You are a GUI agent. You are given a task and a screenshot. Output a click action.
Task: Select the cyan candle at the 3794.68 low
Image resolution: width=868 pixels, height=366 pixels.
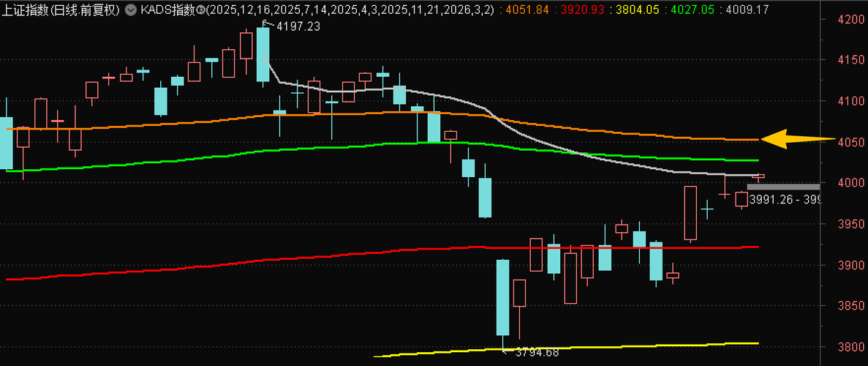coord(502,298)
